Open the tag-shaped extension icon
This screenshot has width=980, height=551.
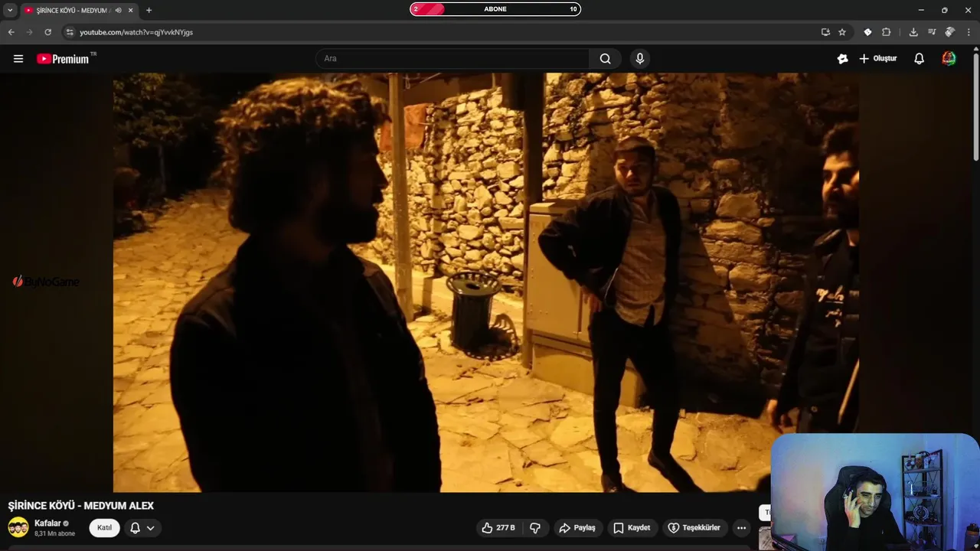[x=867, y=32]
